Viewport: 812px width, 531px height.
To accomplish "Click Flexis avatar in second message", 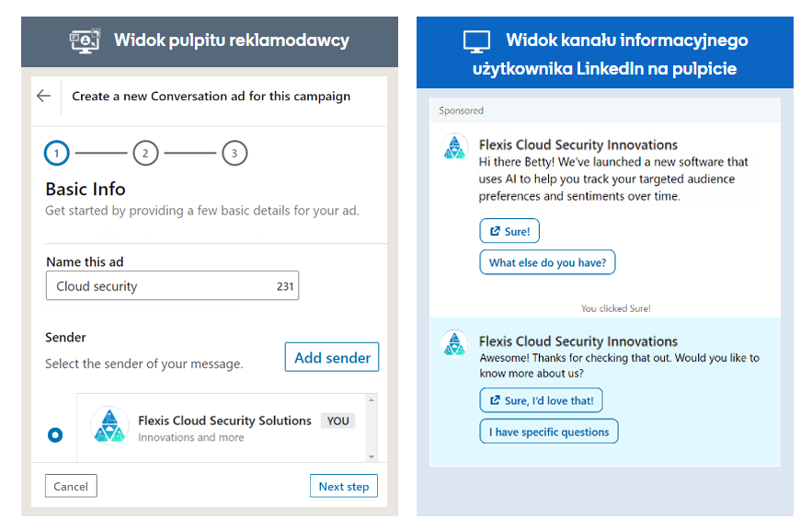I will pyautogui.click(x=455, y=343).
